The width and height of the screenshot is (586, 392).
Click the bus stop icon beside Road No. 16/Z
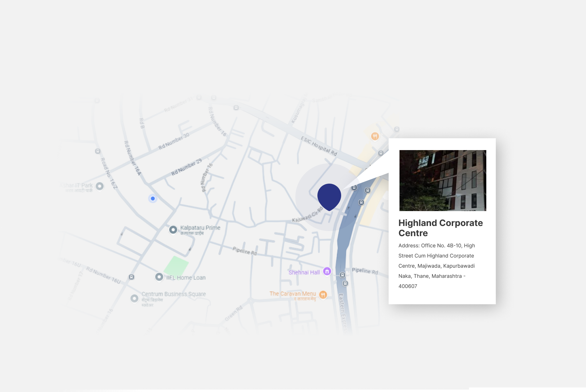tap(98, 151)
